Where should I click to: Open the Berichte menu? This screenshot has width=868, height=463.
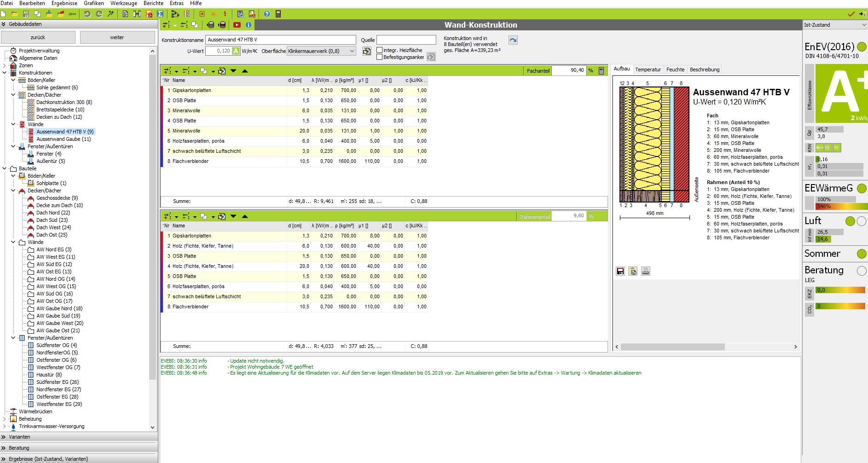153,3
